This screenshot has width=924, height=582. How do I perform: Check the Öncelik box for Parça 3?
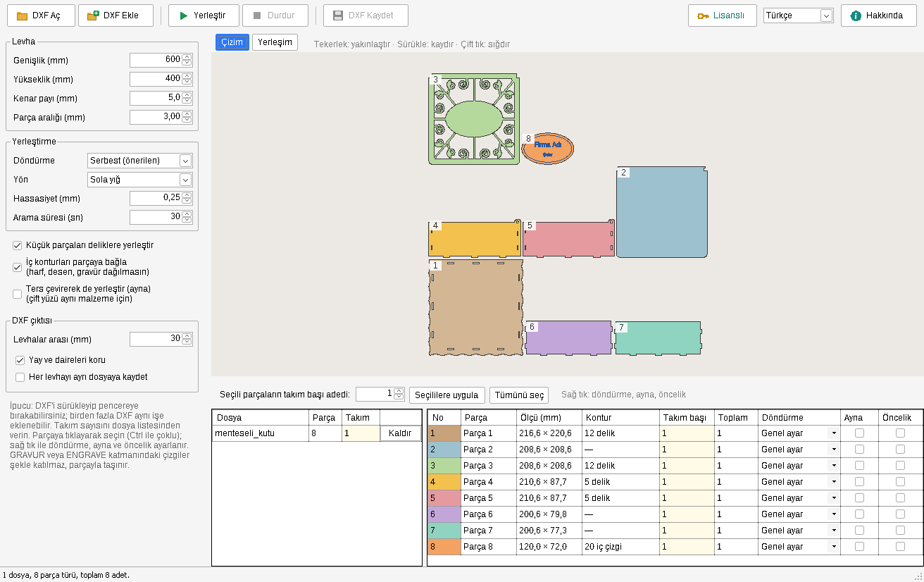[x=900, y=466]
